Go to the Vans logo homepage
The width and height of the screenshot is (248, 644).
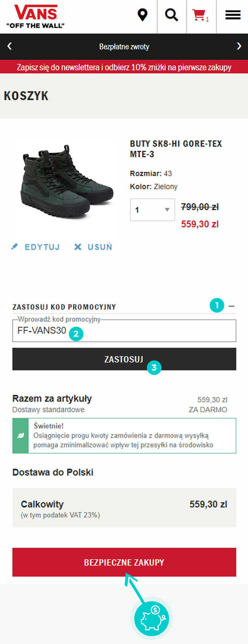coord(36,16)
